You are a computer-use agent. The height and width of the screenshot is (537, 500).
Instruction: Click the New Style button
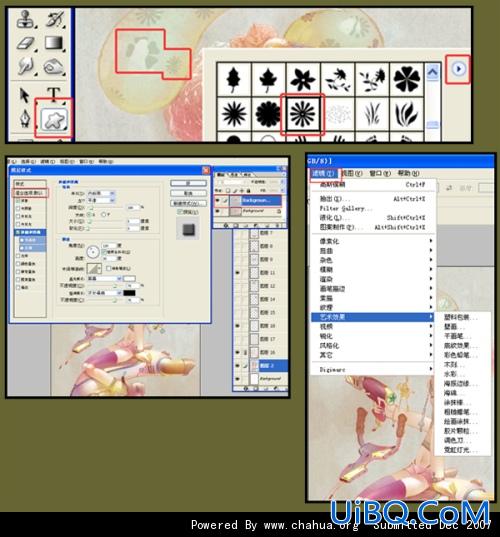click(188, 203)
